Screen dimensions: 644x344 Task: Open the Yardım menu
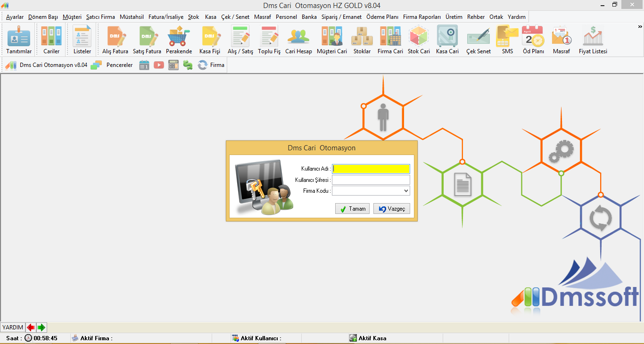click(x=517, y=17)
